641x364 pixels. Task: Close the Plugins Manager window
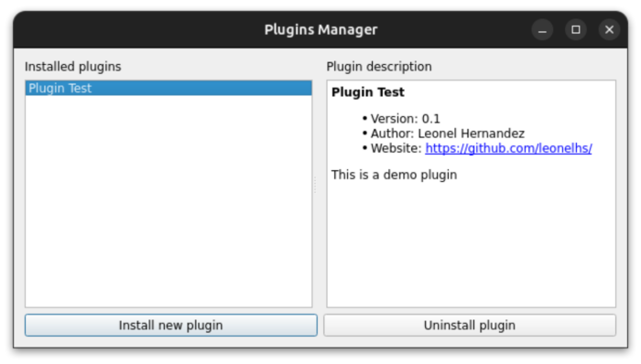(x=609, y=30)
